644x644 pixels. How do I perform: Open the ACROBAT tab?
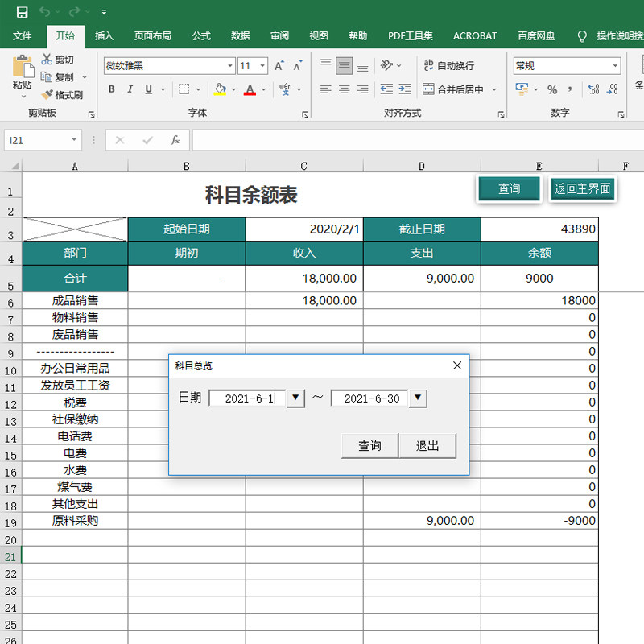click(475, 36)
